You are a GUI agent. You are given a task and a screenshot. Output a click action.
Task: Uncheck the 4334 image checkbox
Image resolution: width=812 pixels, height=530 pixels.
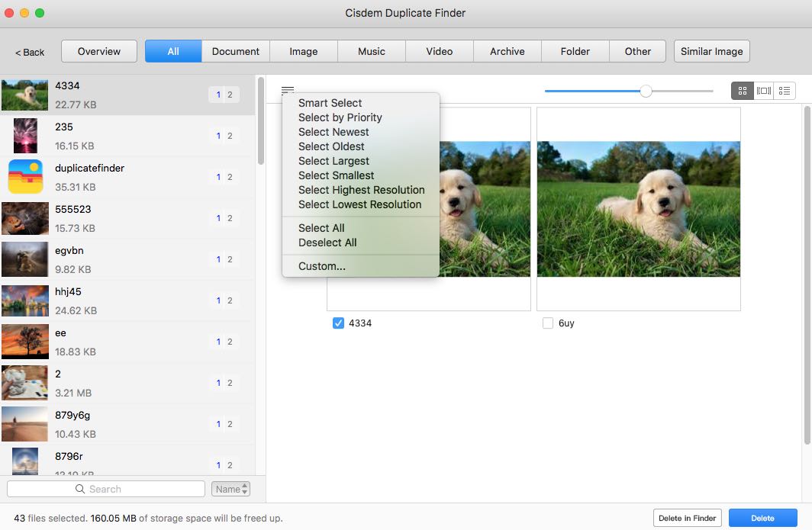point(338,323)
